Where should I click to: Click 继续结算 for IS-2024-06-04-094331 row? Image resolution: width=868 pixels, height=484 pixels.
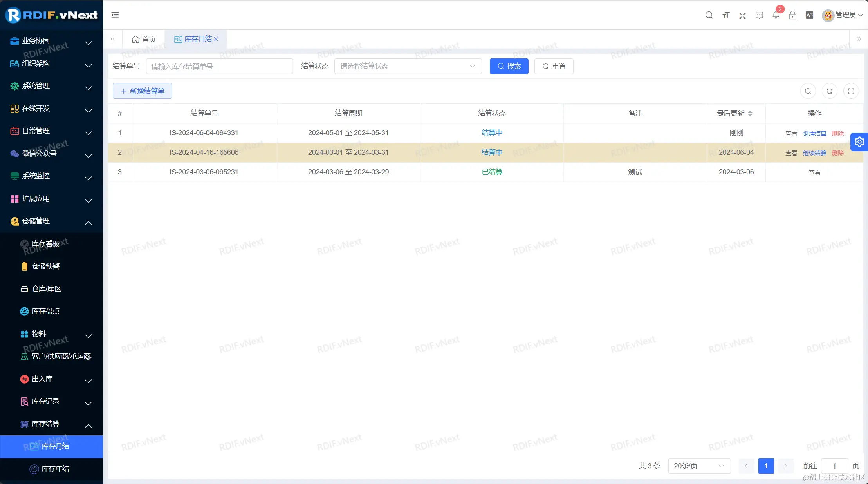[x=814, y=133]
